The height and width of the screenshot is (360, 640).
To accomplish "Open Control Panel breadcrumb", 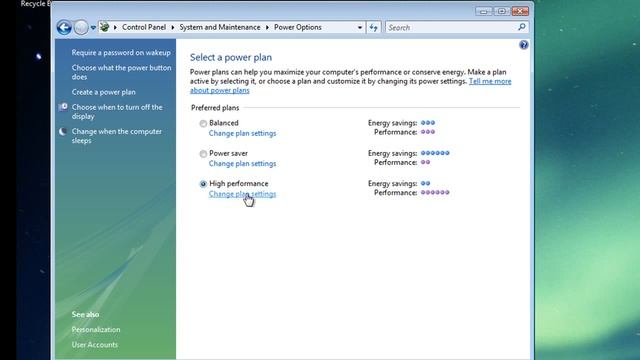I will click(144, 27).
